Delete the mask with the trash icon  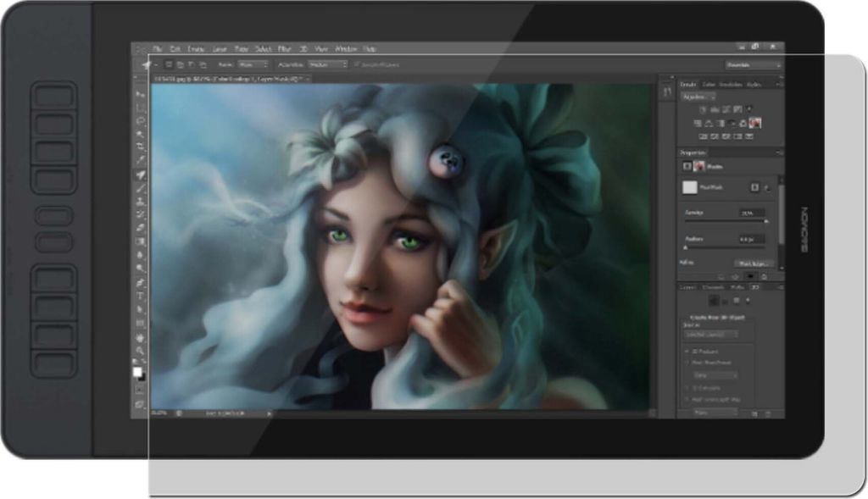pos(764,276)
